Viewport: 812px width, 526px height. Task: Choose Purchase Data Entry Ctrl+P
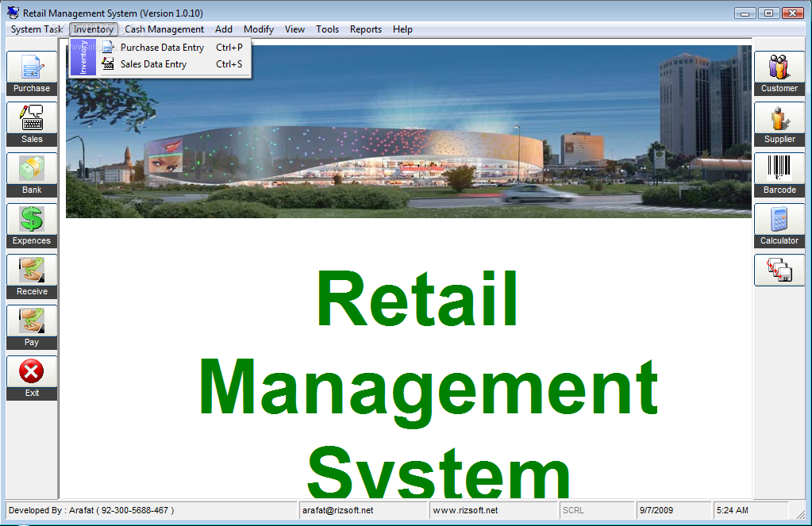[x=175, y=47]
